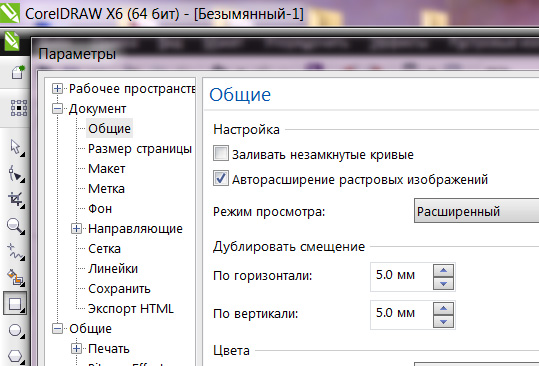The width and height of the screenshot is (539, 366).
Task: Decrease 'По горизонтали' offset with down arrow
Action: pos(443,284)
